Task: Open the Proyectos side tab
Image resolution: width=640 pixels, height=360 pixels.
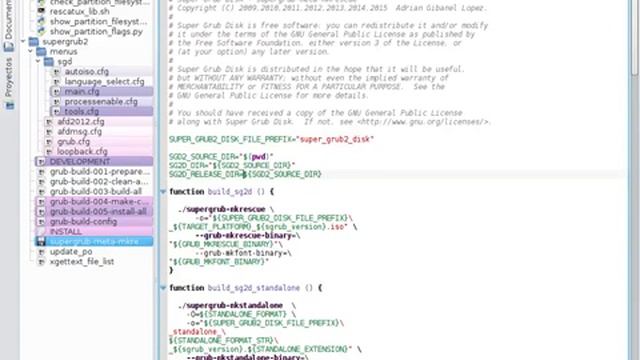Action: 9,84
